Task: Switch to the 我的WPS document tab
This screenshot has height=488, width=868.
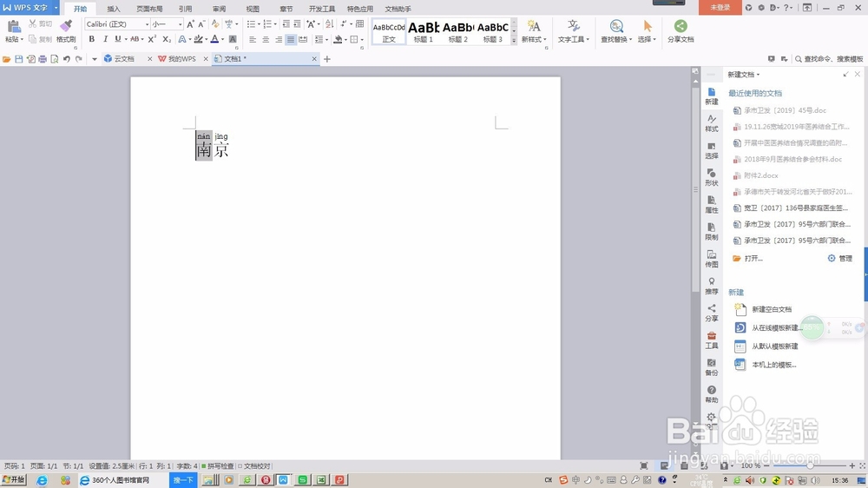Action: (x=181, y=59)
